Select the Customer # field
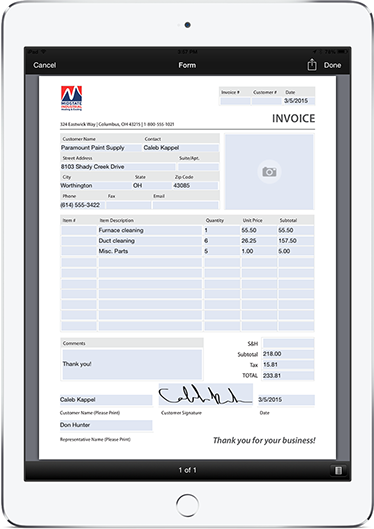The image size is (374, 529). coord(266,101)
